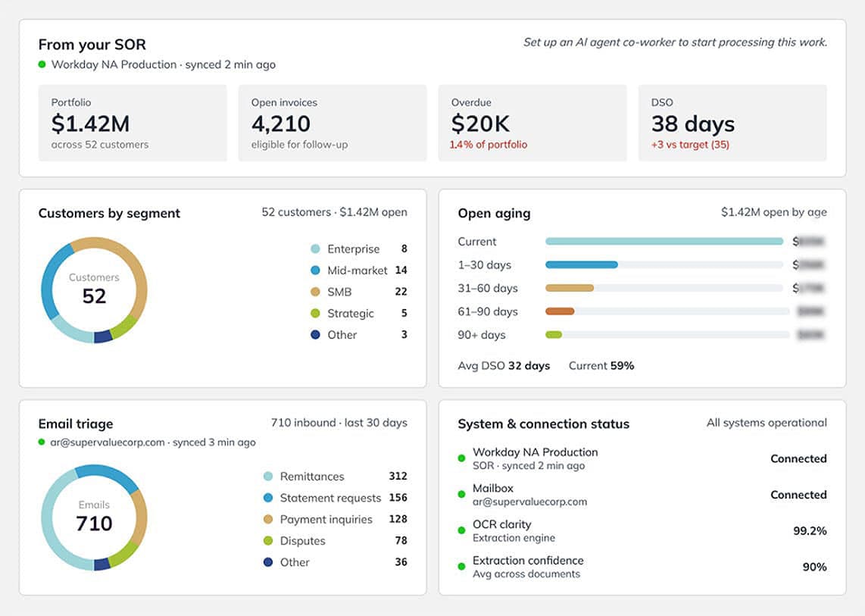The image size is (865, 616).
Task: Click '52 customers · $1.42M open' summary
Action: (x=334, y=212)
